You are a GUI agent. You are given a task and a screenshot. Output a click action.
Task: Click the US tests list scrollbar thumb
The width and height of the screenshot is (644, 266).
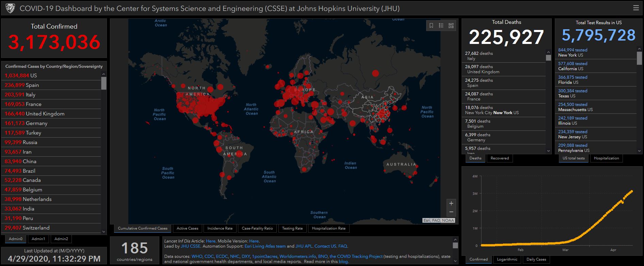click(639, 58)
